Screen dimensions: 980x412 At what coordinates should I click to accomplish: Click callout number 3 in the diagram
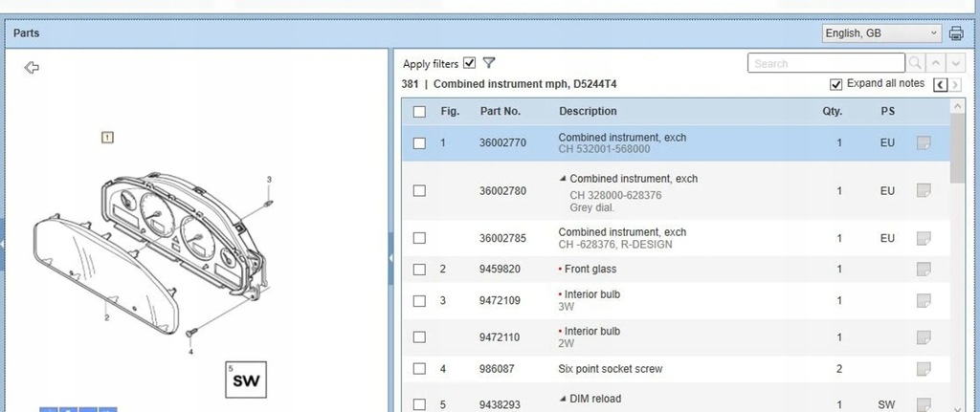[x=269, y=180]
